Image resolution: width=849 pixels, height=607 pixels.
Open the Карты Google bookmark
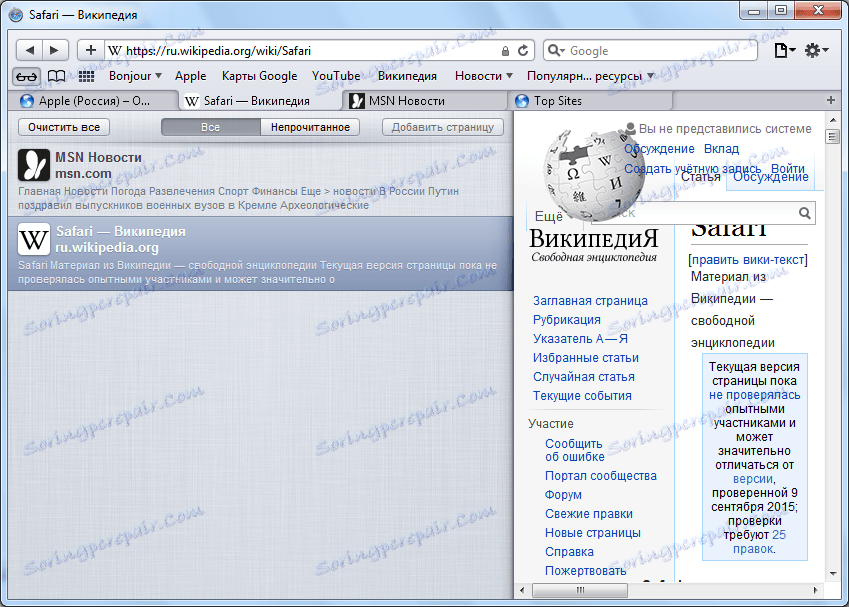pyautogui.click(x=259, y=76)
